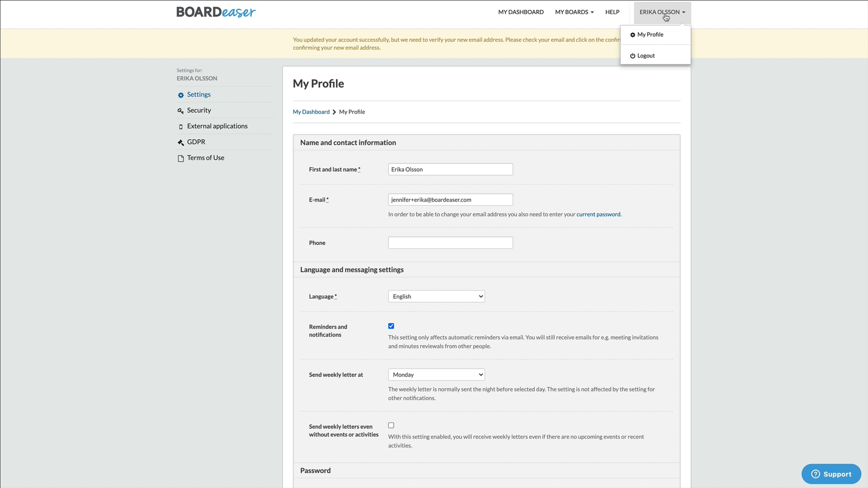Click the Security key icon
The image size is (868, 488).
pos(180,111)
